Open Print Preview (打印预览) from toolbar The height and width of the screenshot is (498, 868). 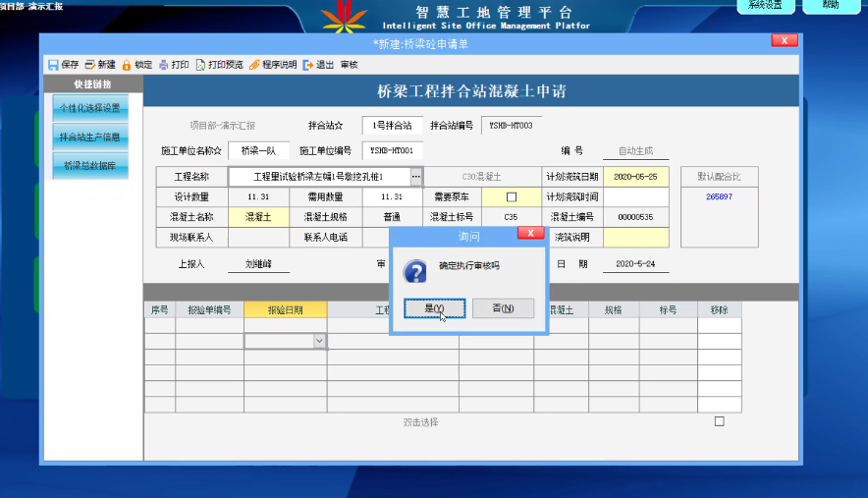pyautogui.click(x=200, y=65)
